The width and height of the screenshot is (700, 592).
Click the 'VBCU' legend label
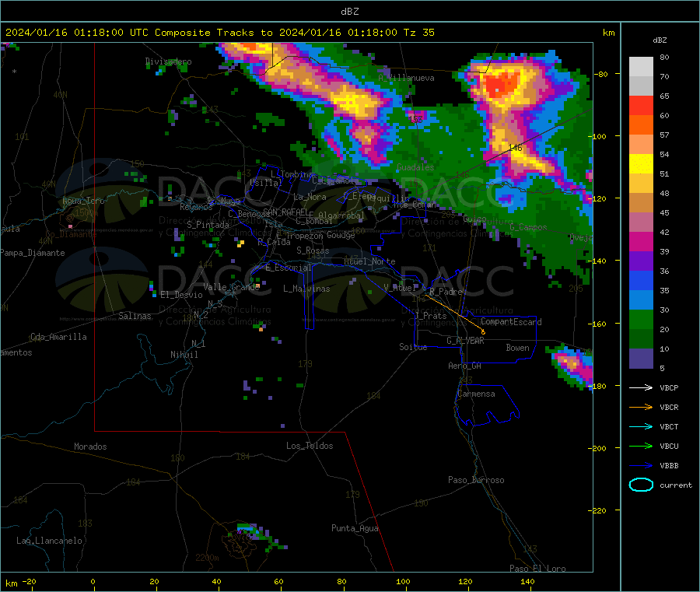(669, 446)
